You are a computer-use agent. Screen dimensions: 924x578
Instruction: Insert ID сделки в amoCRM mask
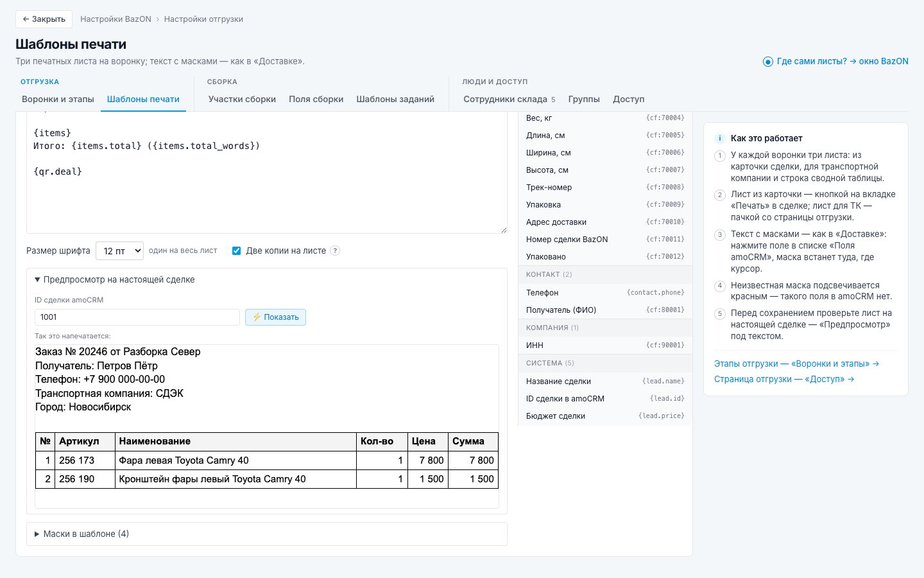[x=605, y=399]
